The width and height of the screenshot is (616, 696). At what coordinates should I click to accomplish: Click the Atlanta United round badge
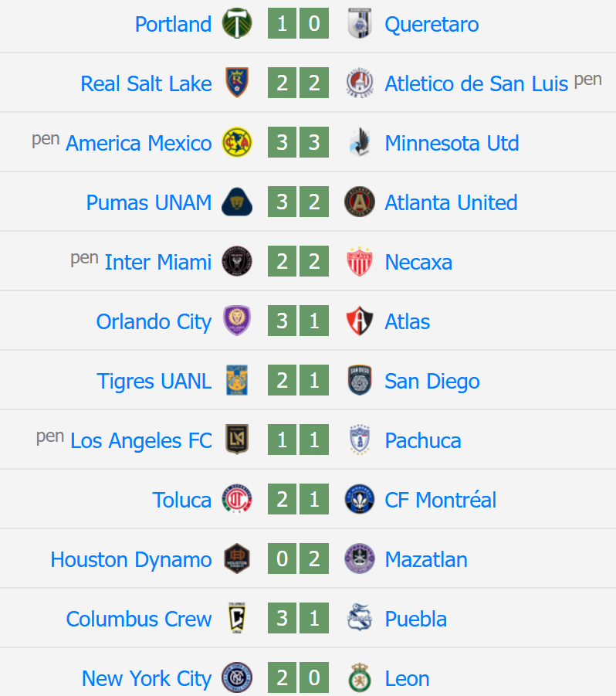click(x=360, y=202)
